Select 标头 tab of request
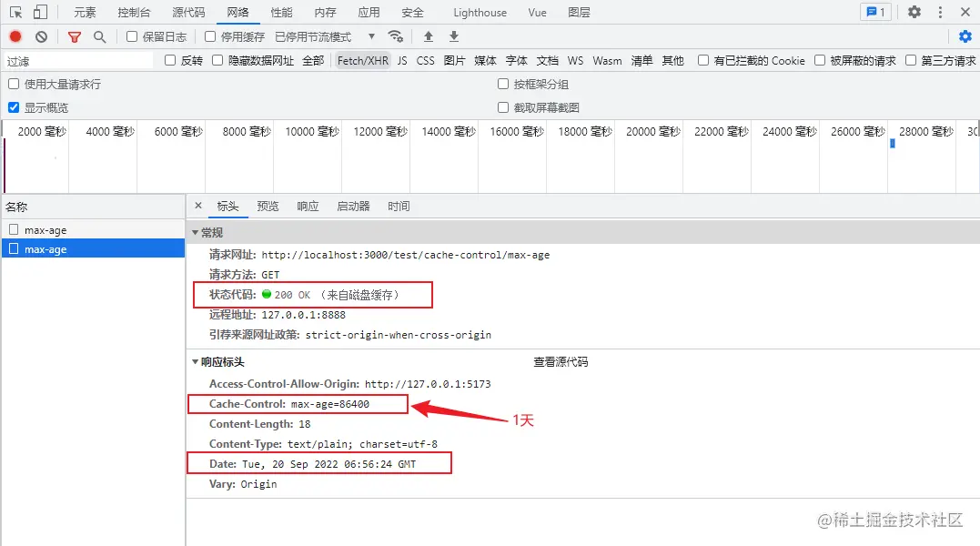This screenshot has height=546, width=980. click(227, 207)
